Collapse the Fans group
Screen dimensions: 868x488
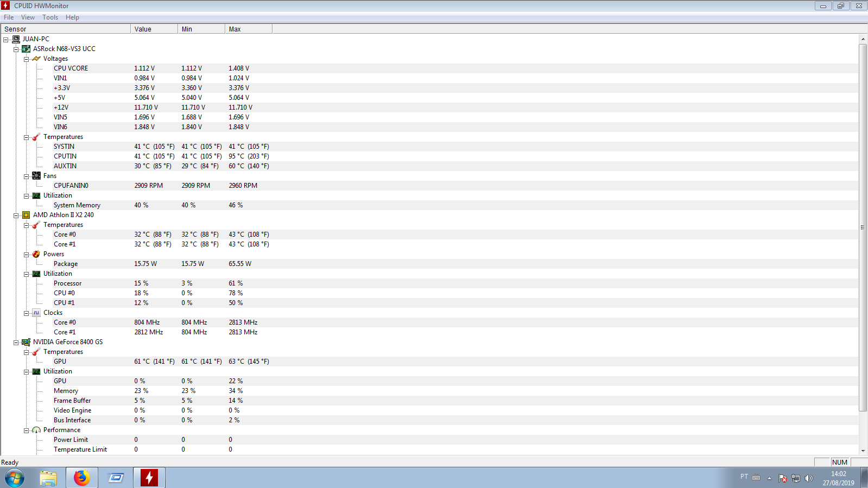pyautogui.click(x=26, y=176)
